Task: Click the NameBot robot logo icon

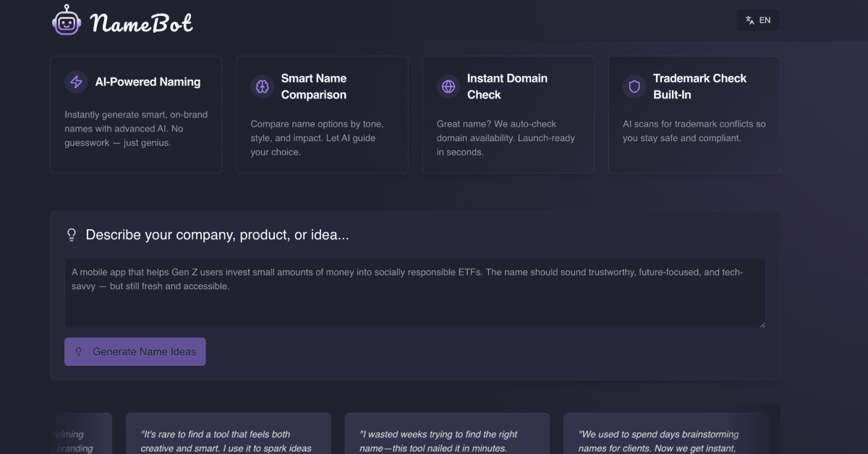Action: point(67,20)
